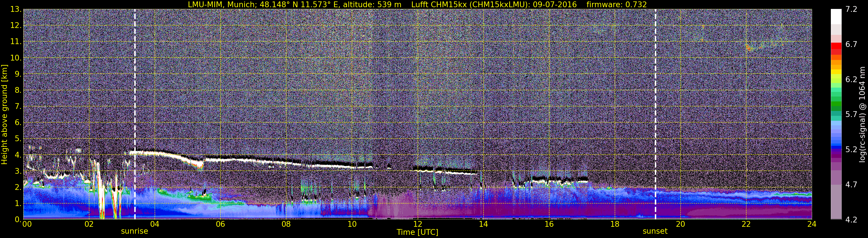Click the time axis tick label 16

549,224
